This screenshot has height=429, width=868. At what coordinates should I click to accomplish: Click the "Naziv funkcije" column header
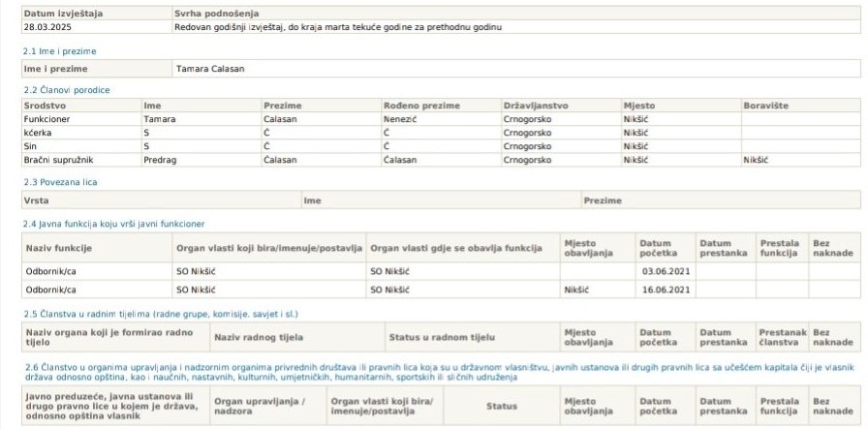point(58,248)
